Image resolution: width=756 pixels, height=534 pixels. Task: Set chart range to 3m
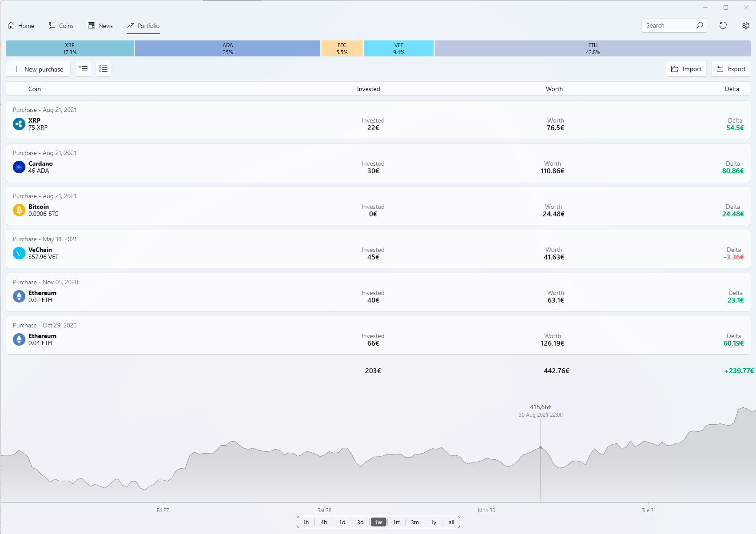(x=415, y=522)
